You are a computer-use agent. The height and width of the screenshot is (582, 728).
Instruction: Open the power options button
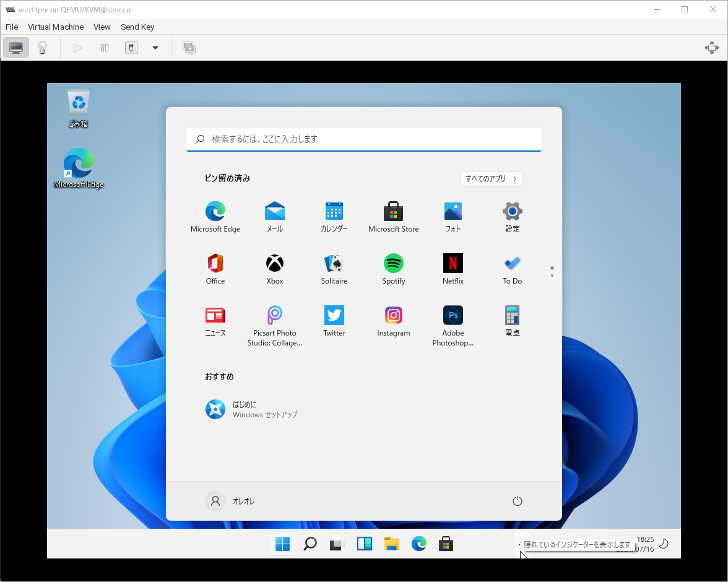click(518, 501)
